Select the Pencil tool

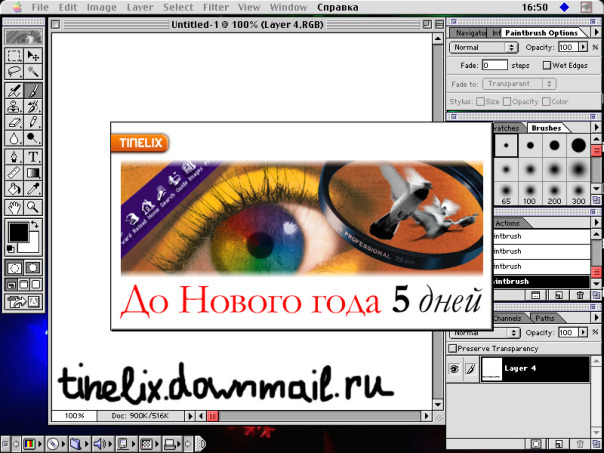[x=33, y=122]
